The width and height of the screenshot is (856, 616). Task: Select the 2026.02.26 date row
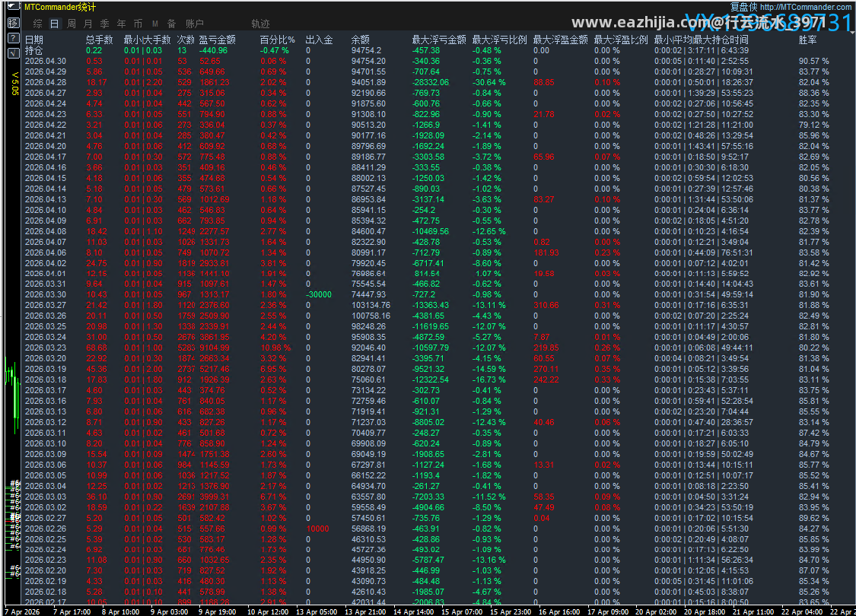click(x=46, y=528)
